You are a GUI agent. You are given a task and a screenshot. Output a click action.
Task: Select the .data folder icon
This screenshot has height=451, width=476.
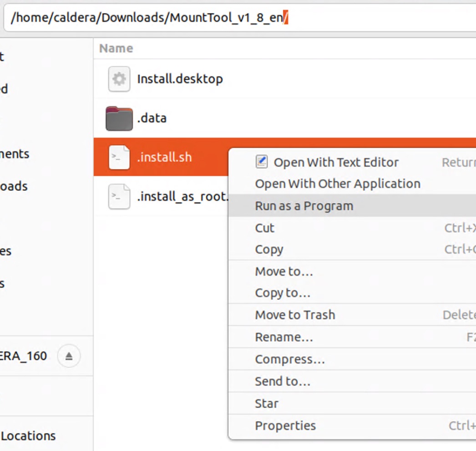coord(119,119)
